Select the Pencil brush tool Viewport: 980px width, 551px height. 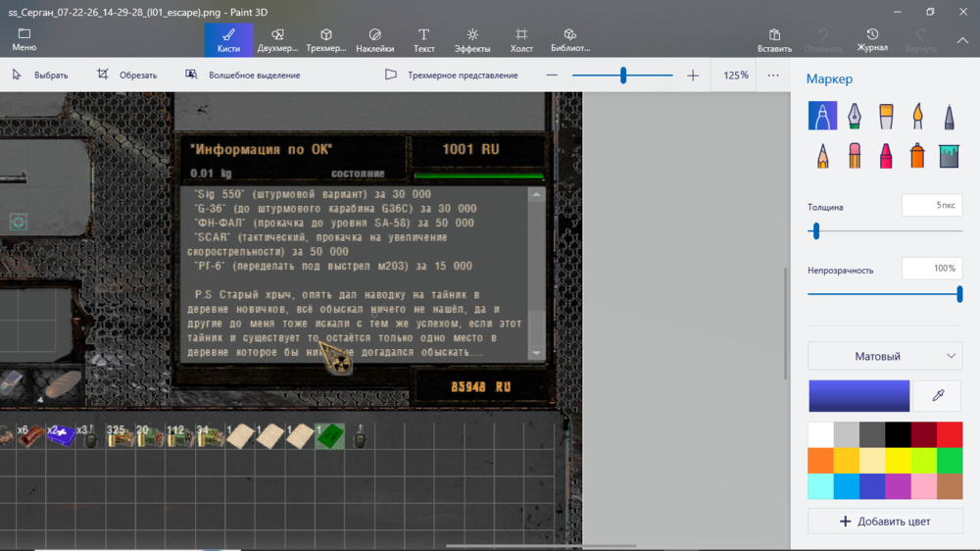pos(822,155)
